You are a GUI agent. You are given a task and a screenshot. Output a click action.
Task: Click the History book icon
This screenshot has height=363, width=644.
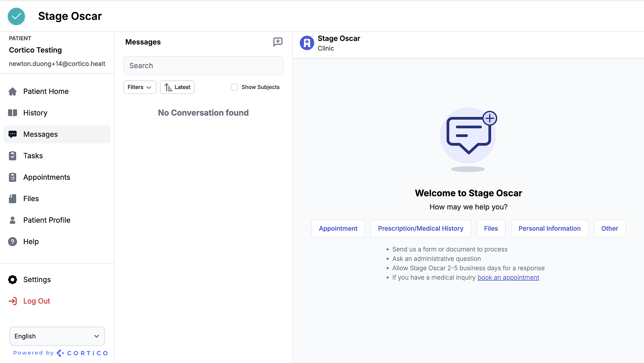pos(12,113)
